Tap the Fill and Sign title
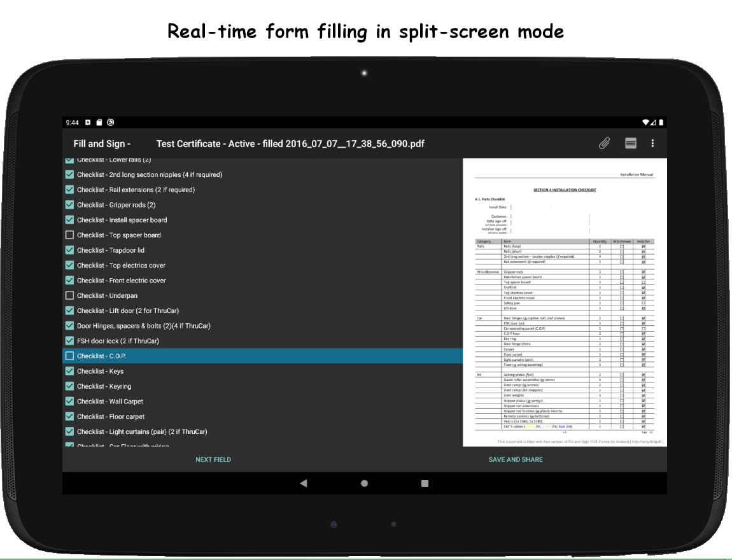Viewport: 732px width, 560px height. coord(102,144)
